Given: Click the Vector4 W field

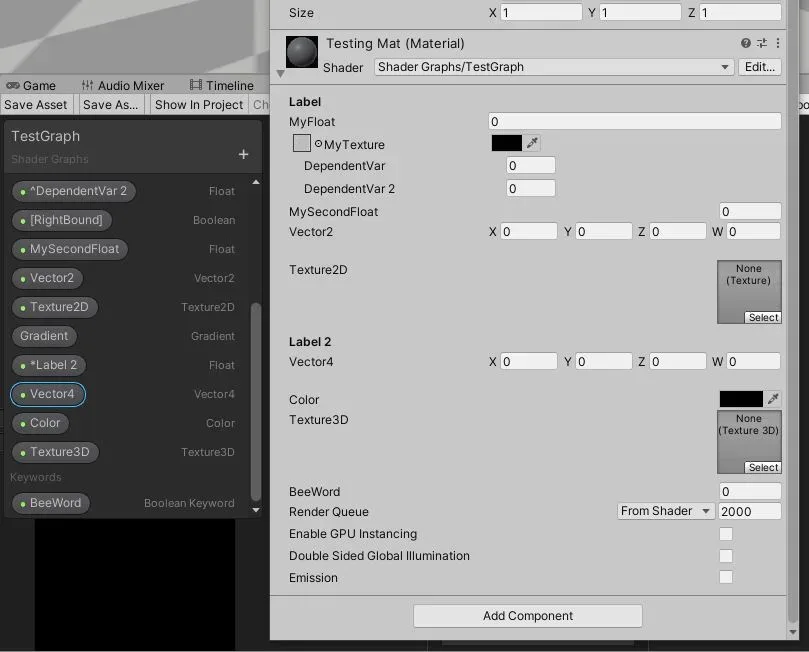Looking at the screenshot, I should pyautogui.click(x=754, y=362).
